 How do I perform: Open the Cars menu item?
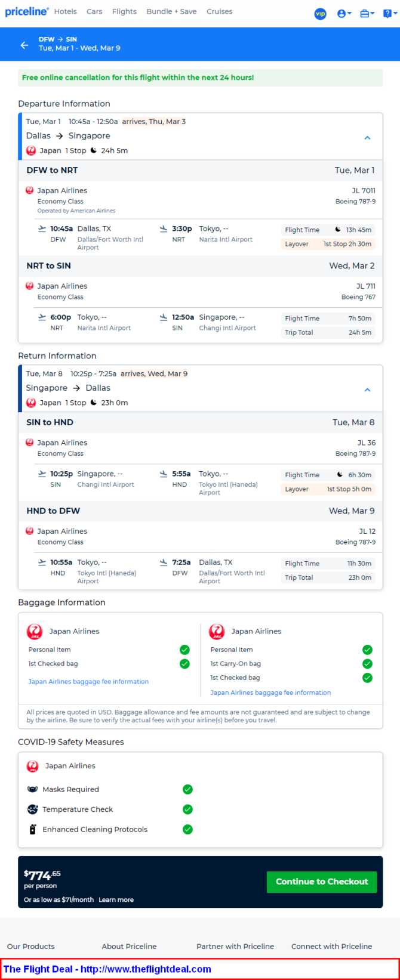click(x=94, y=11)
